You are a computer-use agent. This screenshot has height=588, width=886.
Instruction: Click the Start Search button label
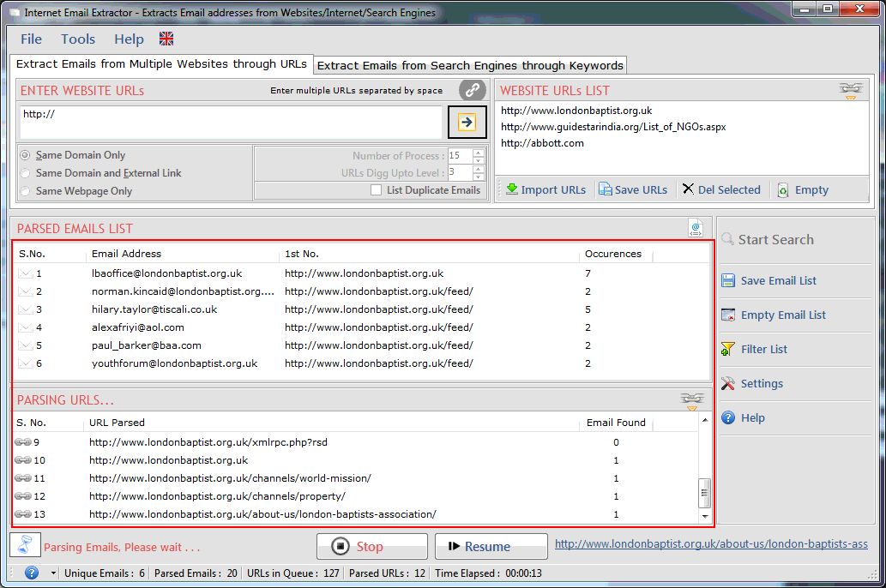[x=776, y=239]
